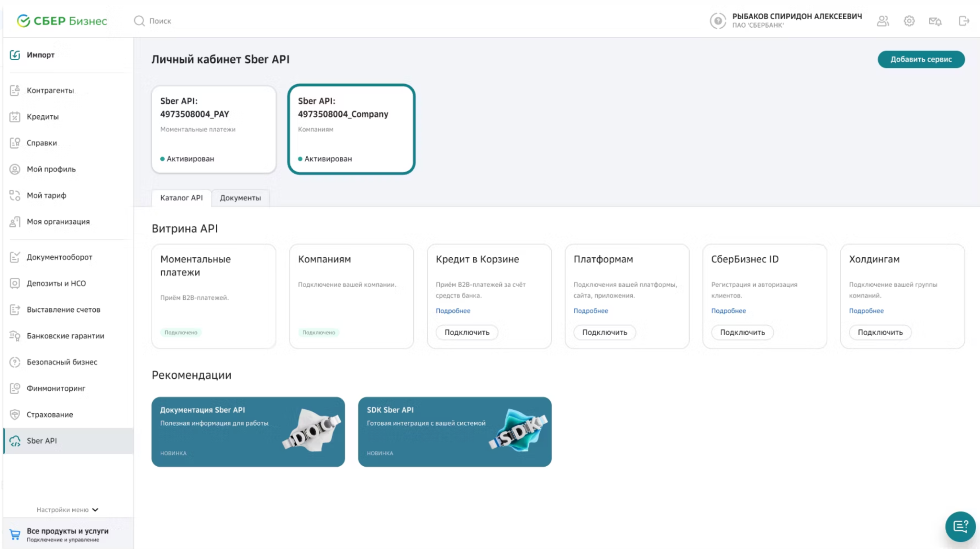Open Подробнее link for Платформам

(591, 311)
